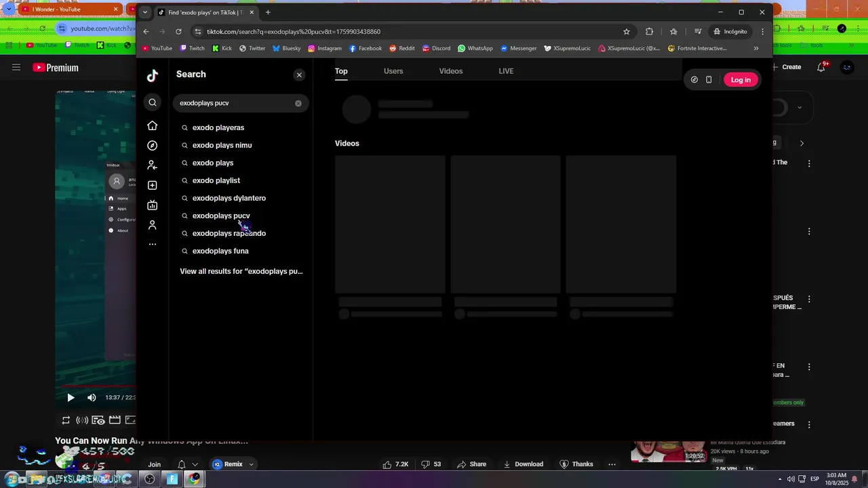The image size is (868, 488).
Task: Open the compass icon beside the phone icon
Action: (694, 80)
